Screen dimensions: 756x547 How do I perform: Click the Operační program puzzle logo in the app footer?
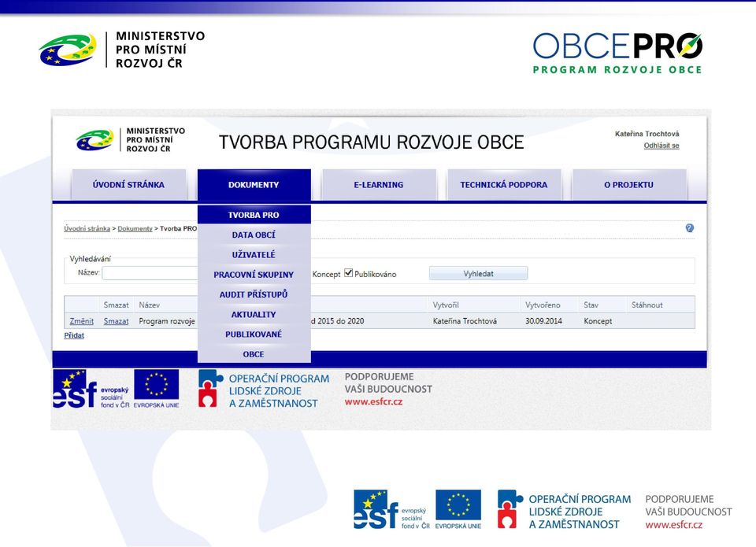(264, 390)
